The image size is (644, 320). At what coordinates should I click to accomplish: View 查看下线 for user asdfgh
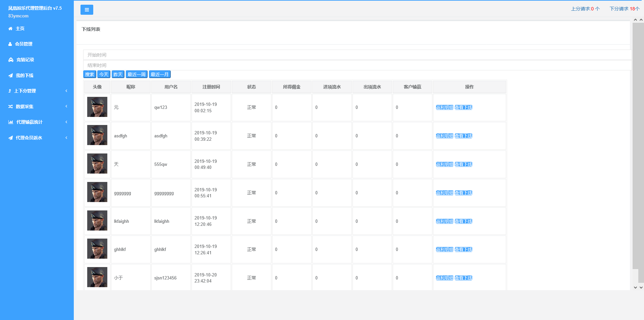(463, 136)
